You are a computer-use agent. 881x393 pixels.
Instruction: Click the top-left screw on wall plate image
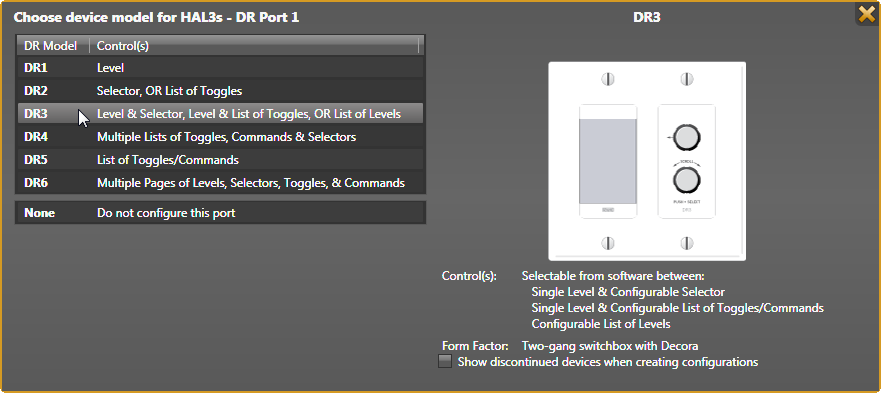pyautogui.click(x=607, y=79)
